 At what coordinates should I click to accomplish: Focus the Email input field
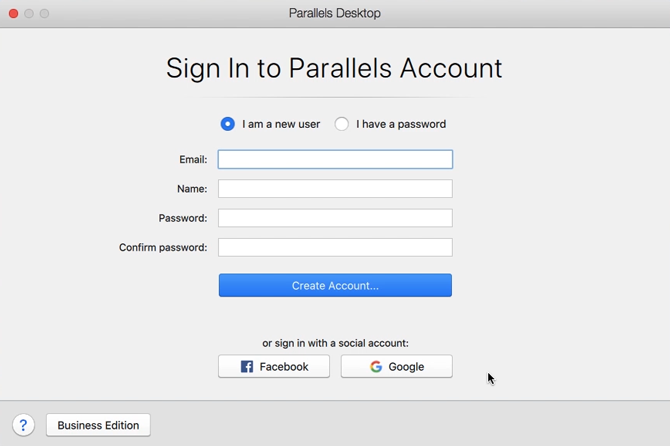[x=335, y=159]
